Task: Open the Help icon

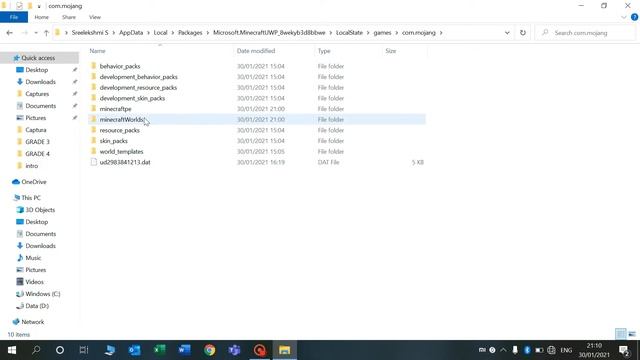Action: [634, 17]
